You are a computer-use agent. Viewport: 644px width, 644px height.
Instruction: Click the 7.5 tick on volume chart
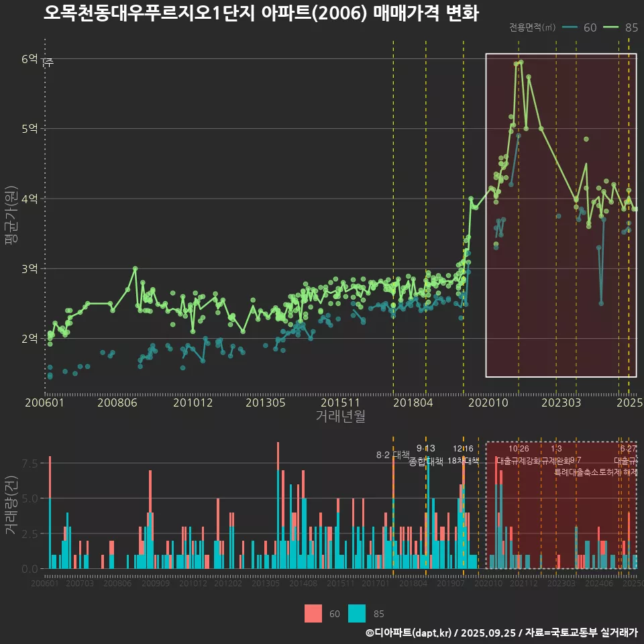[29, 464]
